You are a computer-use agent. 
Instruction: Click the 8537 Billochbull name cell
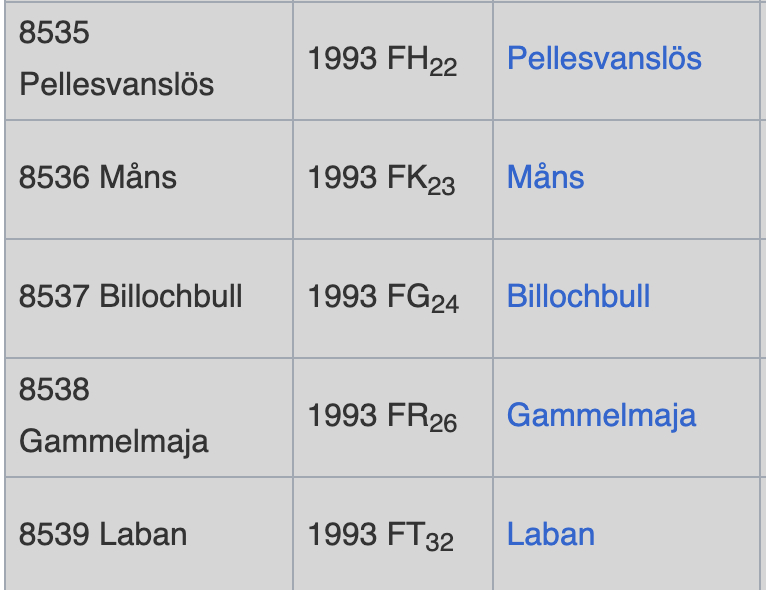(131, 297)
